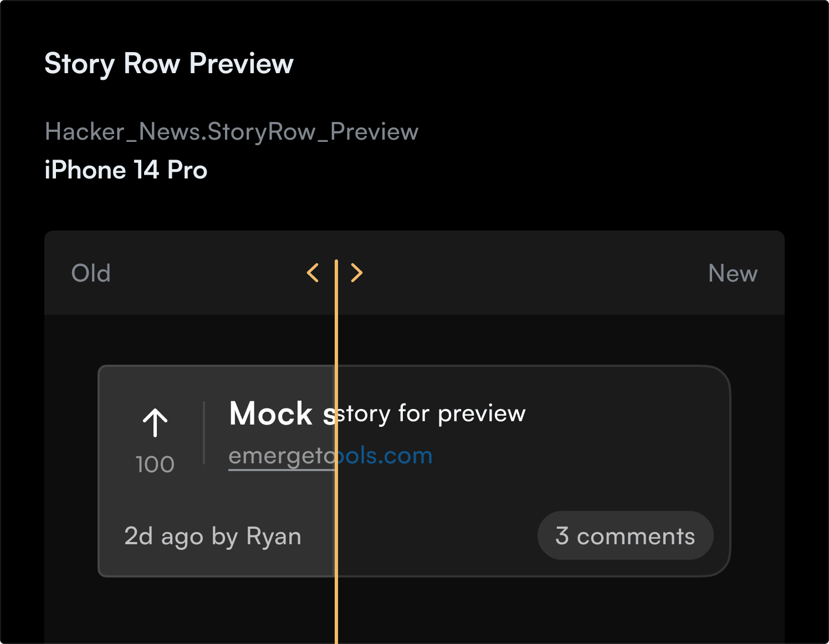Click the "Mock story for preview" title
The width and height of the screenshot is (829, 644).
(x=377, y=414)
